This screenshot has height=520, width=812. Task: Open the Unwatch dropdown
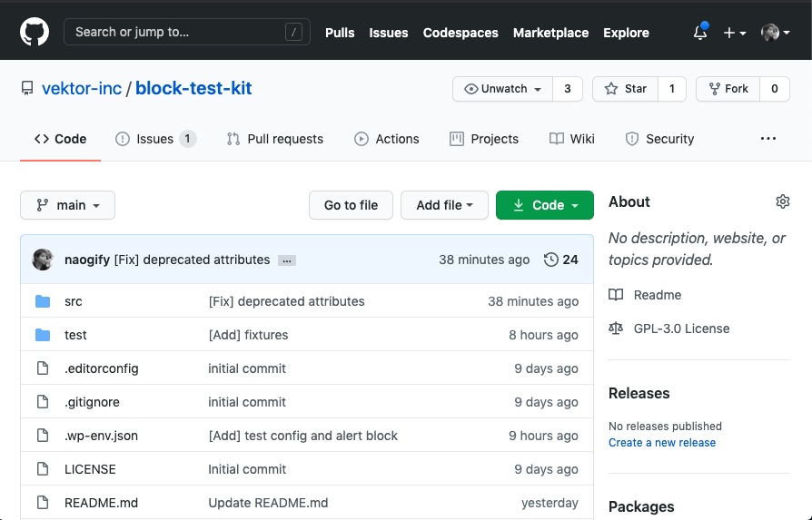503,89
